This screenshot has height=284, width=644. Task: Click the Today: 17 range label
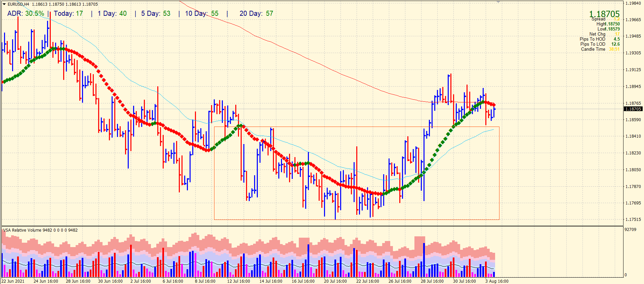point(68,13)
